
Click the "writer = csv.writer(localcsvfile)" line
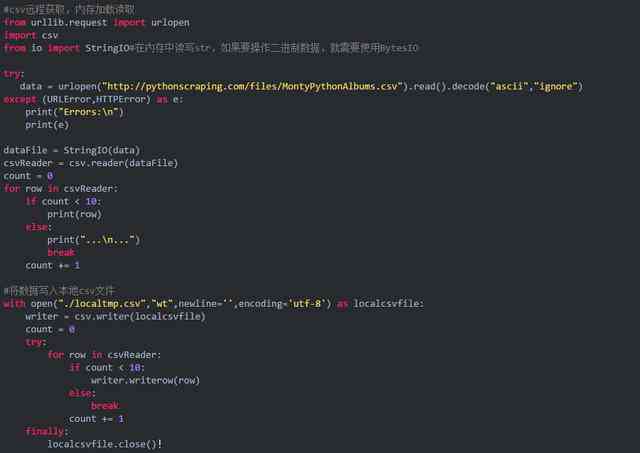point(116,316)
